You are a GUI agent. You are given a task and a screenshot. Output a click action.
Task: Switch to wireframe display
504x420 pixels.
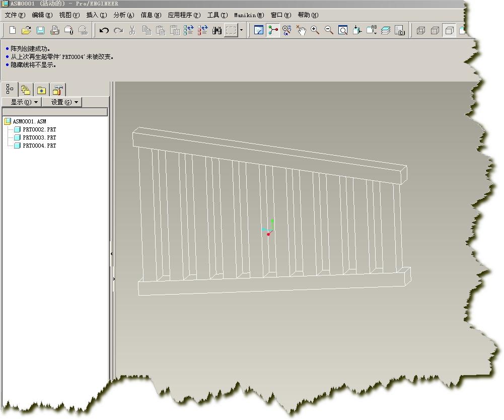(421, 31)
